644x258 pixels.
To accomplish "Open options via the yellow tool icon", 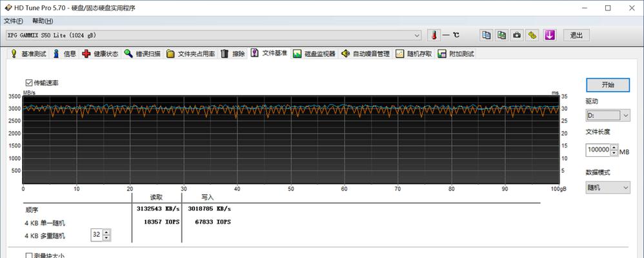I will [x=532, y=35].
